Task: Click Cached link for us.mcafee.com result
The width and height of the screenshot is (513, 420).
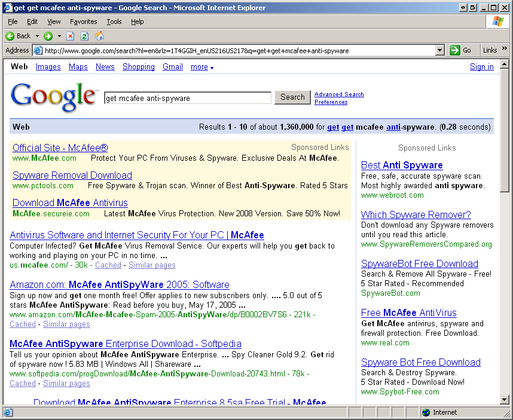Action: [x=108, y=265]
